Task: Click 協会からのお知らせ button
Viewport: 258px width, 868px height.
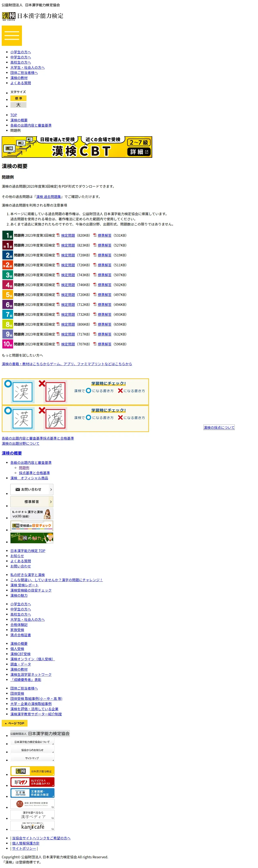Action: click(32, 750)
